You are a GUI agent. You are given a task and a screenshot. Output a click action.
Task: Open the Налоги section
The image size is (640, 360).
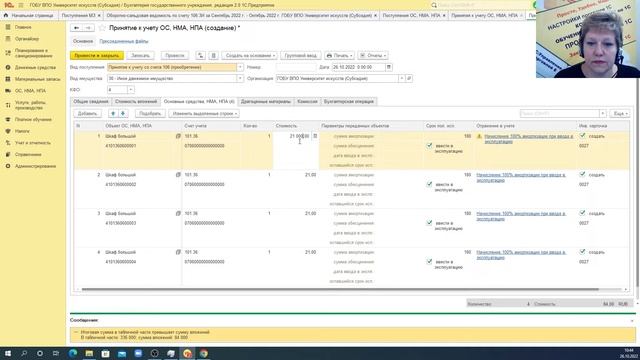(22, 131)
